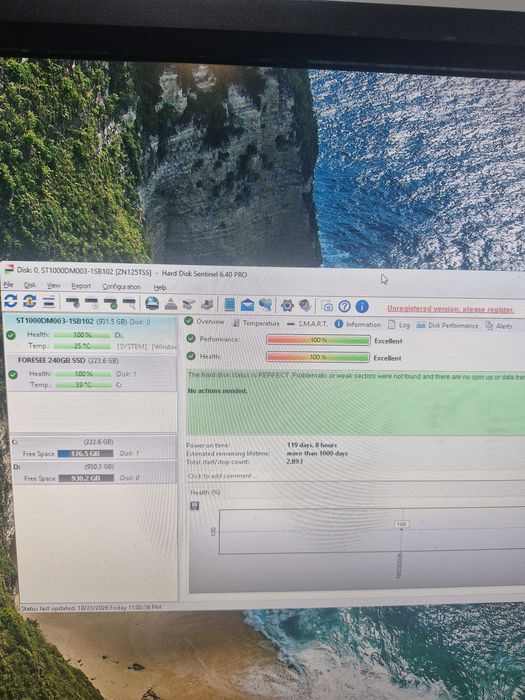Switch to the S.M.A.R.T. tab

[x=307, y=324]
